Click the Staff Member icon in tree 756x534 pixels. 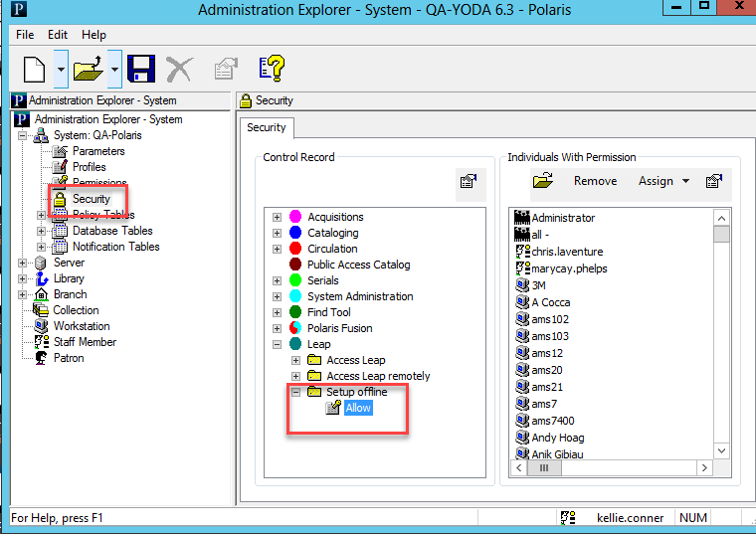pyautogui.click(x=42, y=342)
